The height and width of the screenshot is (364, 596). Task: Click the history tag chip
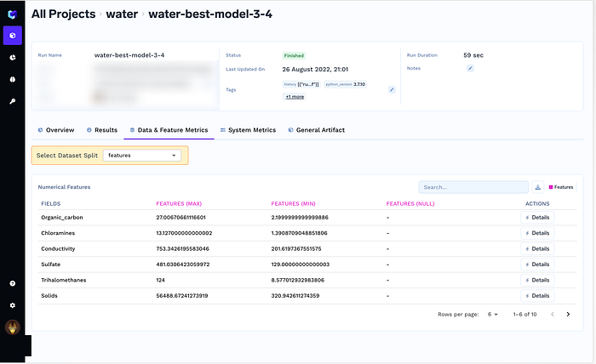point(301,84)
